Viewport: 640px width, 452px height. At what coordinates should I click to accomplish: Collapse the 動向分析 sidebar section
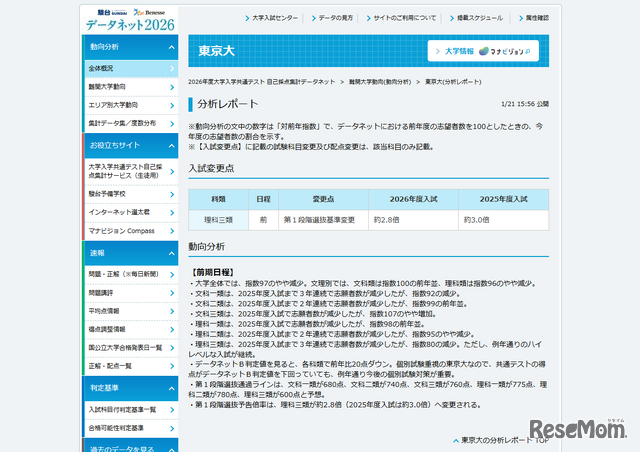[131, 47]
